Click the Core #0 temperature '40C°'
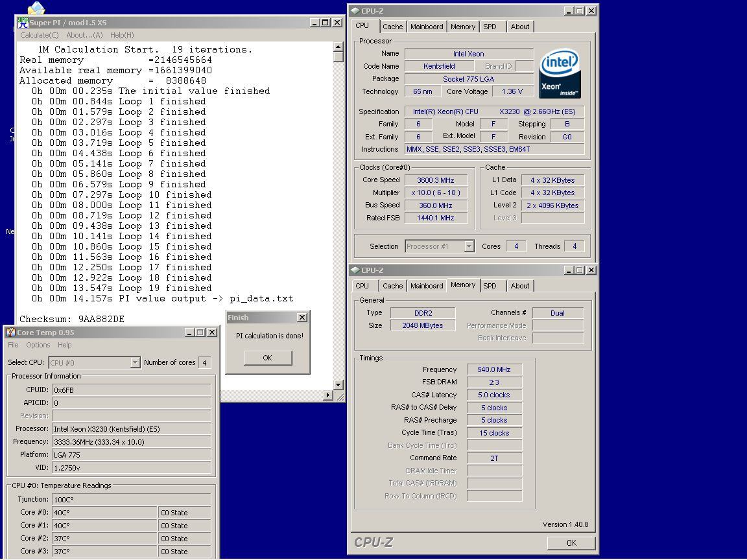Screen dimensions: 747x560 click(x=104, y=513)
